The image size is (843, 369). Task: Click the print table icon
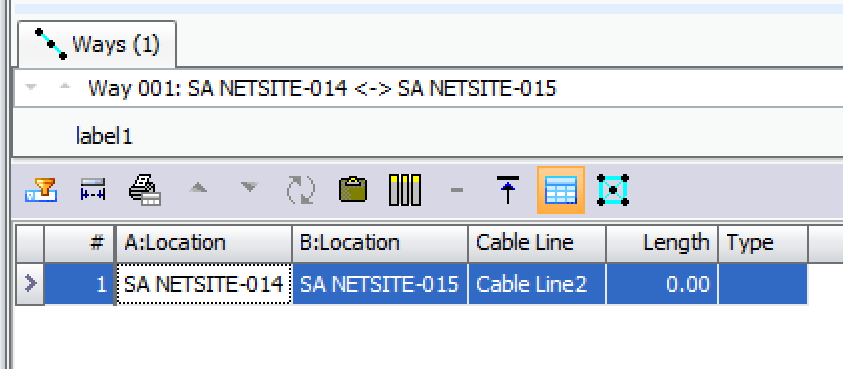145,190
